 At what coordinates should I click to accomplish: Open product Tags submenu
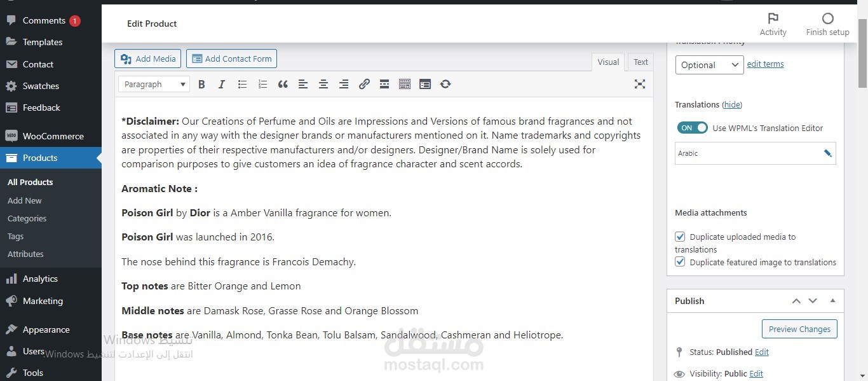point(15,236)
